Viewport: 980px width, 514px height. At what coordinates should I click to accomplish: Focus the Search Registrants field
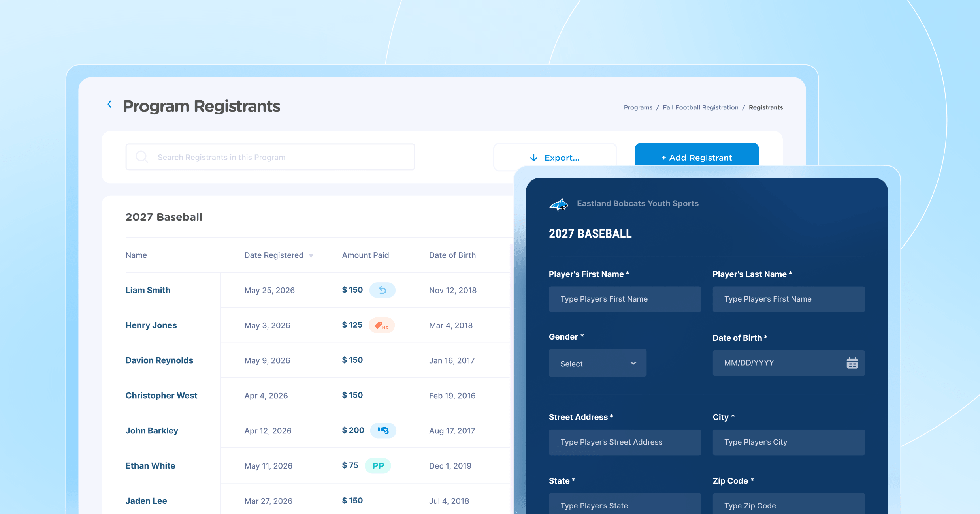270,157
